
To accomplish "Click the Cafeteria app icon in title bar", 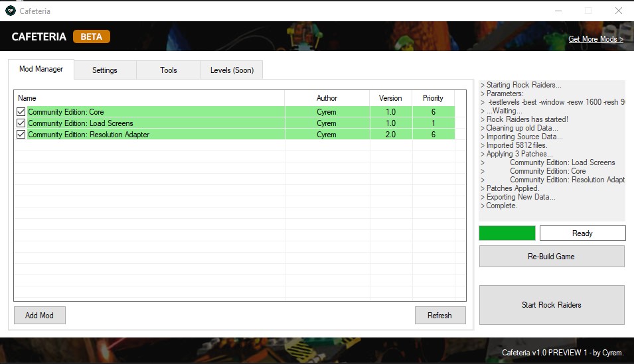I will [11, 11].
